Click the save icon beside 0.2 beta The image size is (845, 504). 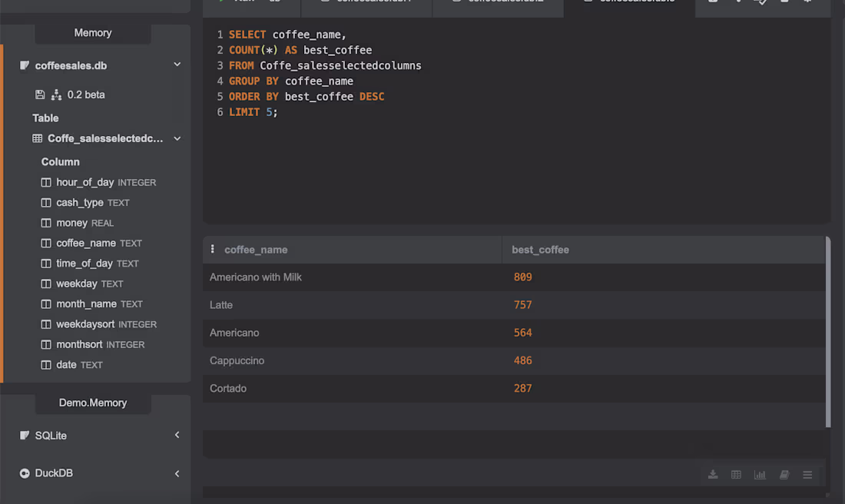coord(40,94)
